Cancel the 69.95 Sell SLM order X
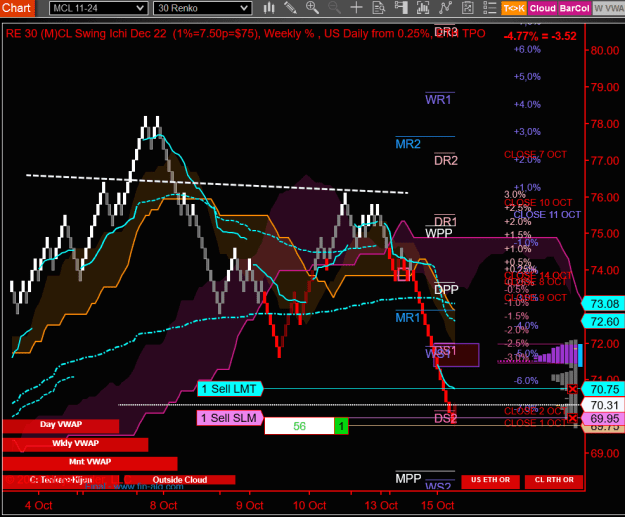 tap(572, 419)
